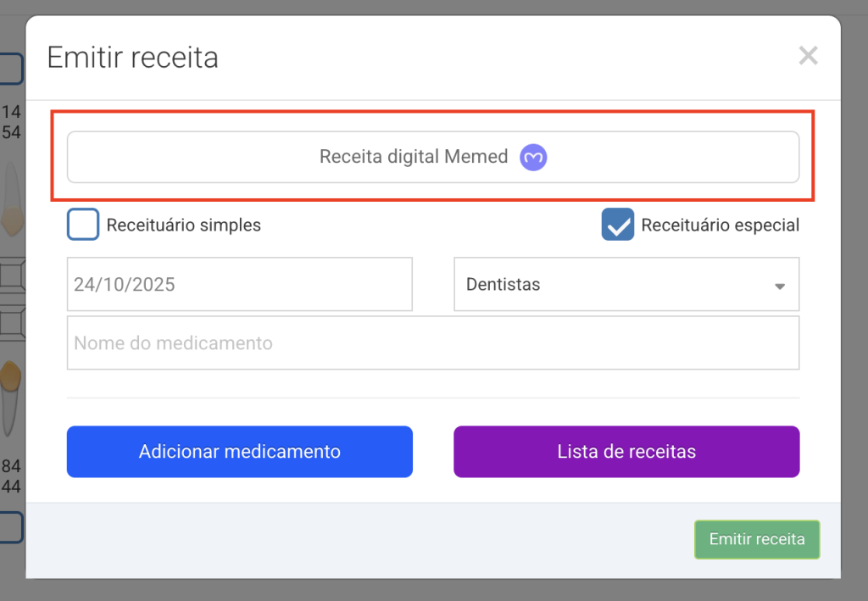The image size is (868, 601).
Task: Open the Lista de receitas
Action: 626,452
